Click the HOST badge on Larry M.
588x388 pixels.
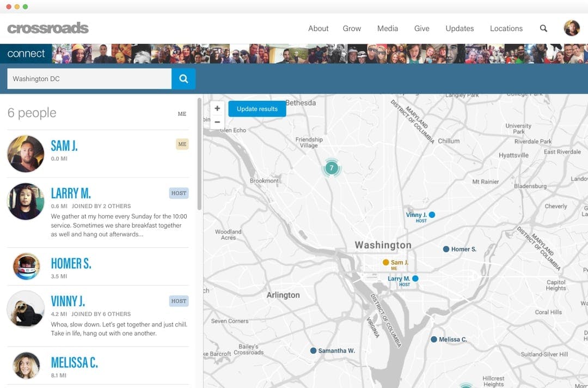pyautogui.click(x=179, y=193)
